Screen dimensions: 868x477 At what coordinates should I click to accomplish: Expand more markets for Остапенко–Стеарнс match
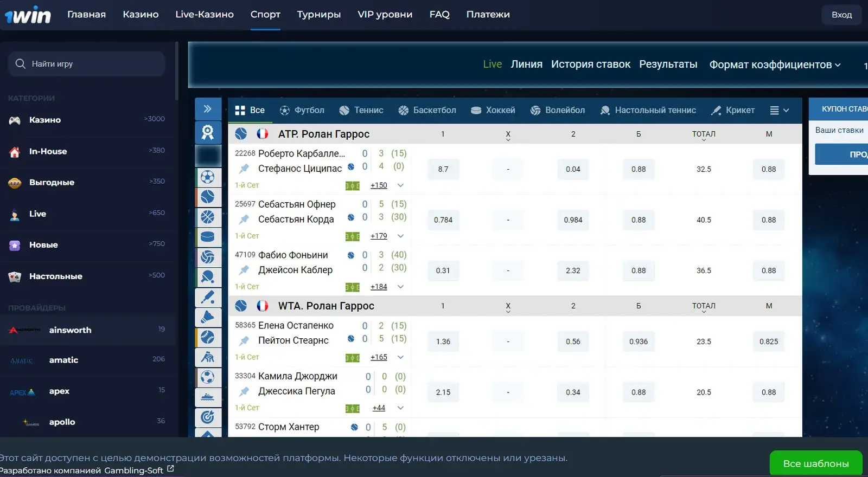[400, 357]
